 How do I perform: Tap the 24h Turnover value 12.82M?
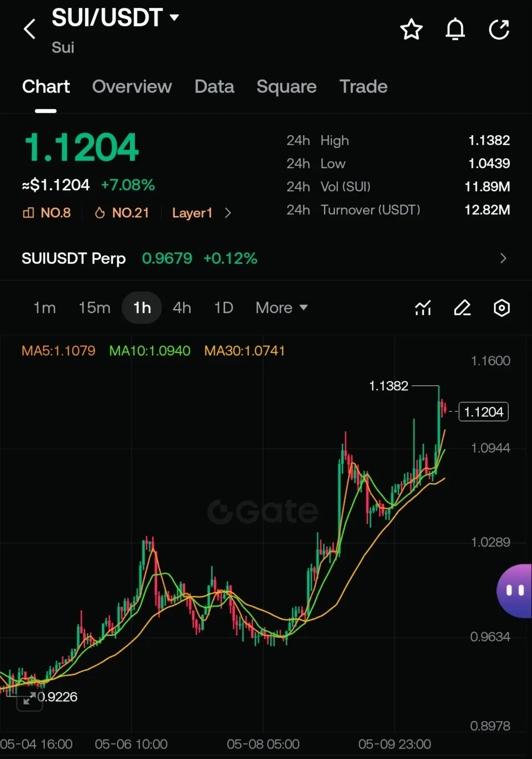(x=487, y=210)
